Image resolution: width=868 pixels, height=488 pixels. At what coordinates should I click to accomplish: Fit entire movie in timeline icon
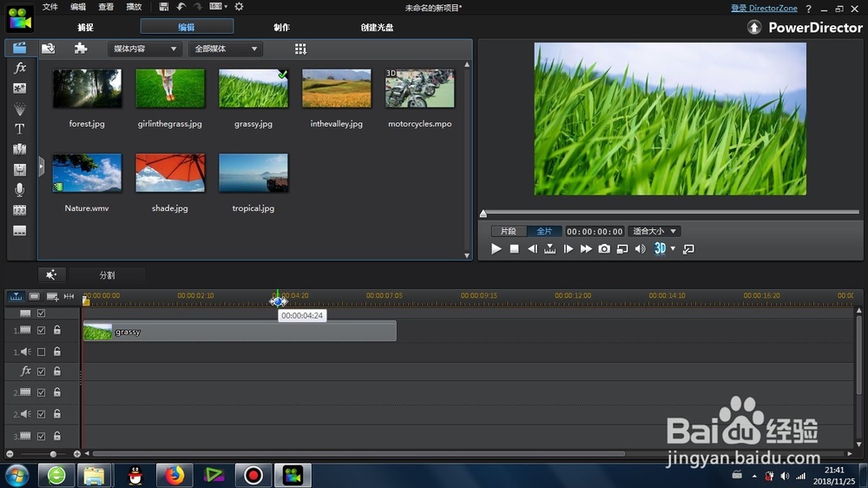pyautogui.click(x=69, y=296)
